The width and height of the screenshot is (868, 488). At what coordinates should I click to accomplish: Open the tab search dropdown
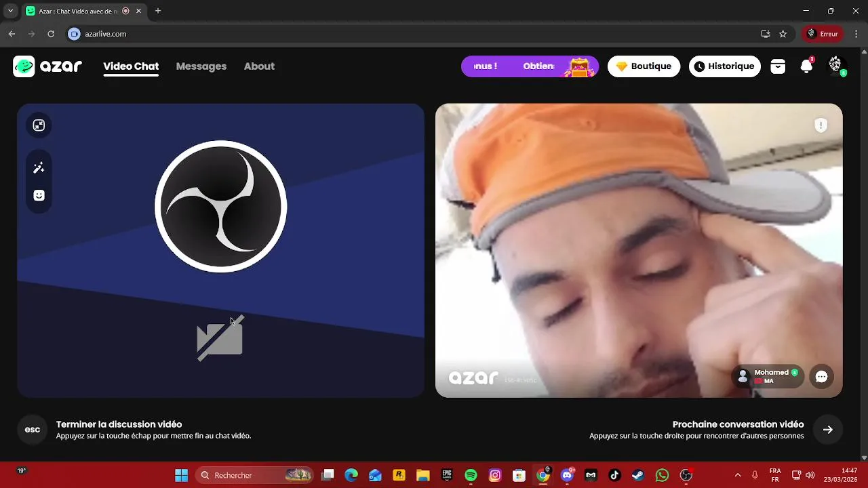coord(10,11)
